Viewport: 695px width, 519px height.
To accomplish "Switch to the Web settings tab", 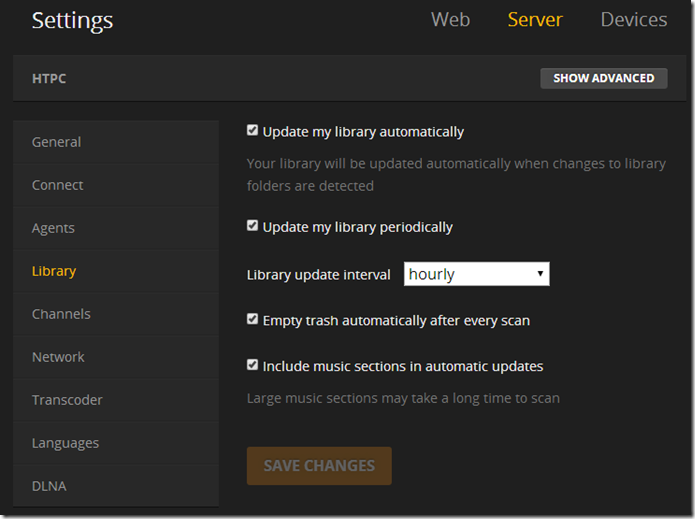I will point(450,20).
